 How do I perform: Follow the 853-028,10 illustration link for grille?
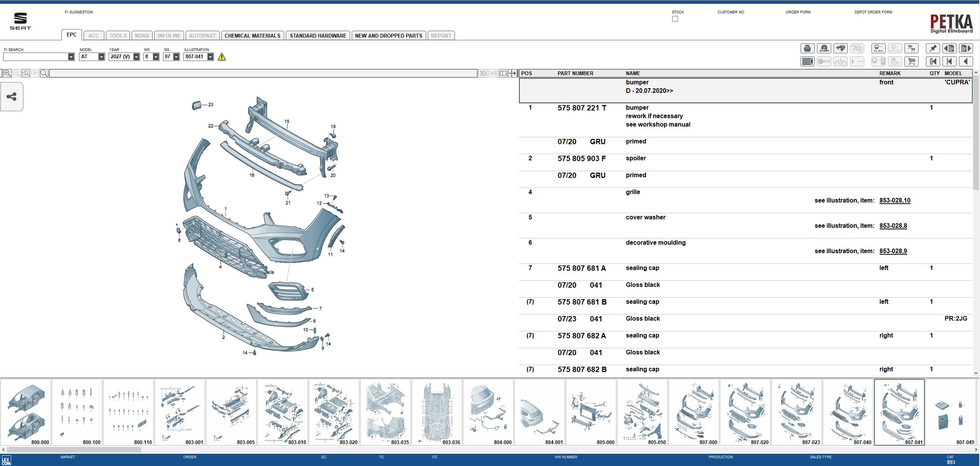click(894, 200)
